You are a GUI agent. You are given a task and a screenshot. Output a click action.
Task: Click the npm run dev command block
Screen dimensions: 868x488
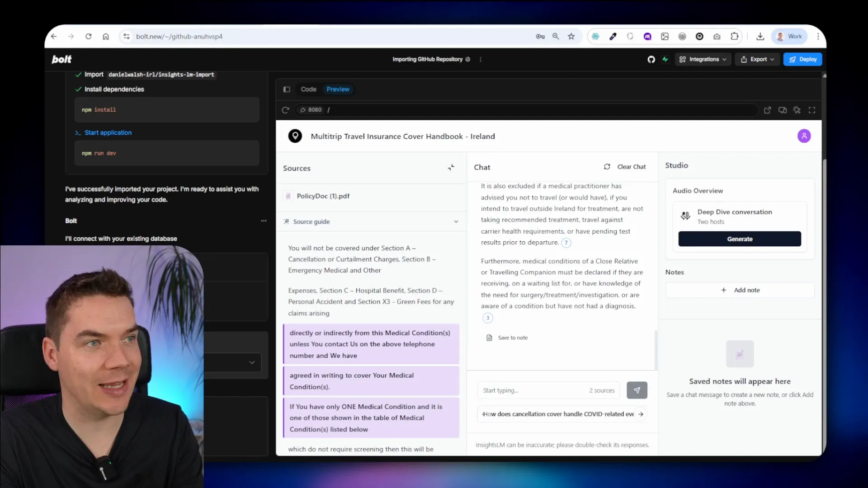pos(167,153)
